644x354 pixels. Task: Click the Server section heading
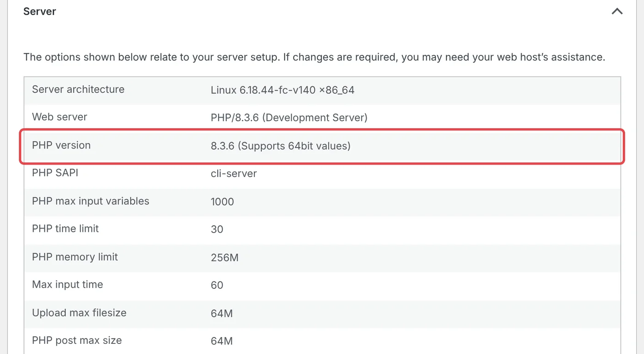[x=40, y=11]
